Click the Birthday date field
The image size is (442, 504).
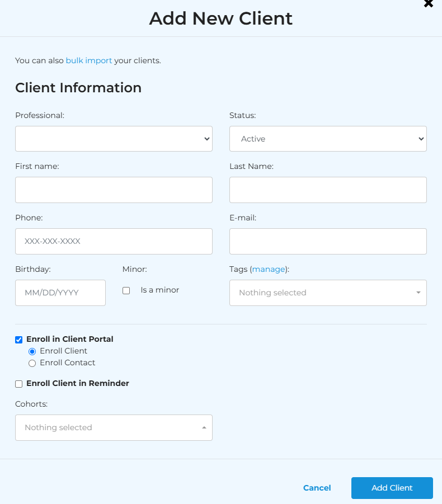click(x=60, y=293)
